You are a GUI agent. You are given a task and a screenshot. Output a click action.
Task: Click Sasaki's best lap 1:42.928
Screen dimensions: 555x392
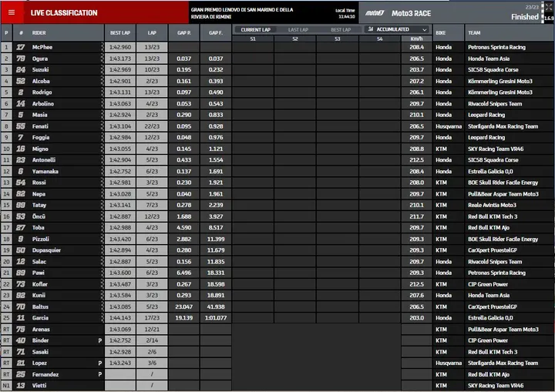tap(120, 352)
